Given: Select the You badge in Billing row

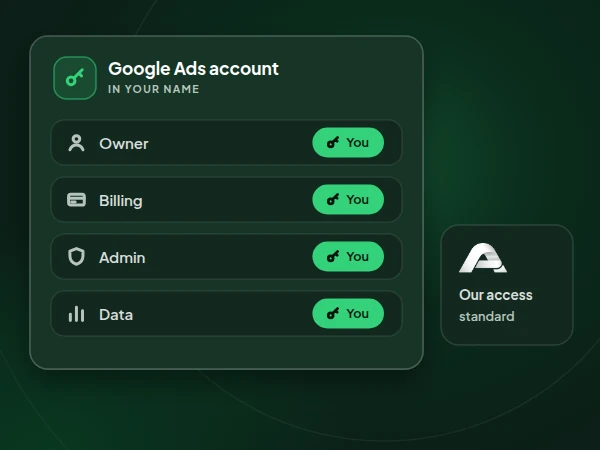Looking at the screenshot, I should pyautogui.click(x=348, y=199).
